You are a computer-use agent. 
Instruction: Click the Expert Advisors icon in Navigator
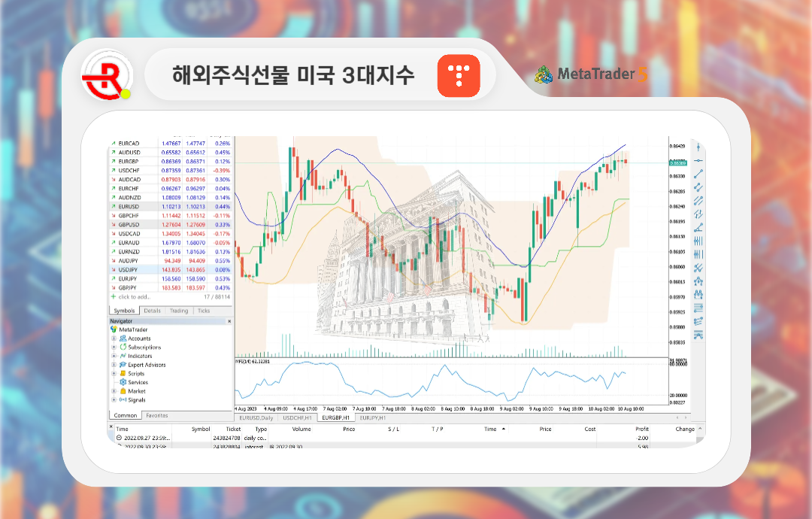(123, 365)
